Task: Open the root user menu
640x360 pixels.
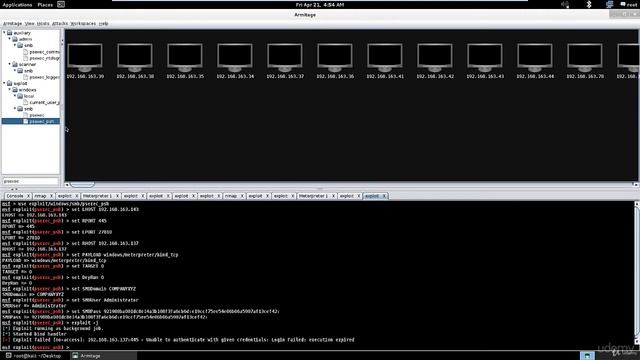Action: [629, 4]
